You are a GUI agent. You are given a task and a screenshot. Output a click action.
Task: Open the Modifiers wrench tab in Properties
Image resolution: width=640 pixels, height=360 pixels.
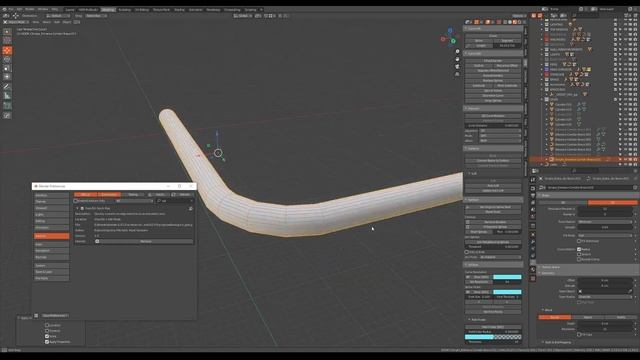tap(533, 242)
